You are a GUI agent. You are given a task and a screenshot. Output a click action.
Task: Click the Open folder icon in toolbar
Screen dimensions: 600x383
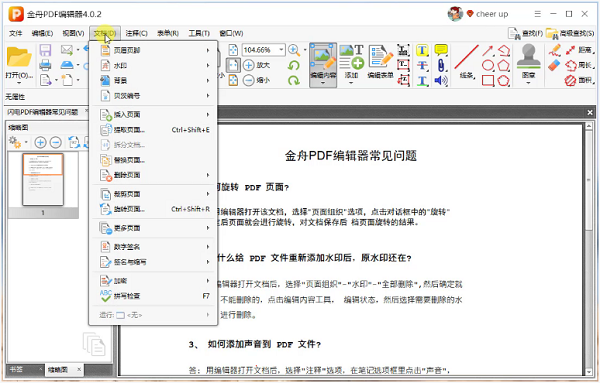pyautogui.click(x=19, y=57)
